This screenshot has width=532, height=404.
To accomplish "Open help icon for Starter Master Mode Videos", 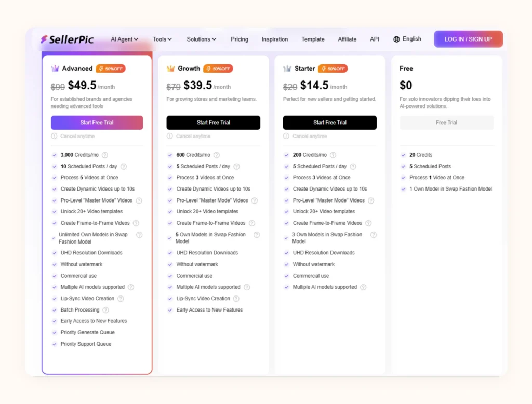I will pyautogui.click(x=371, y=200).
